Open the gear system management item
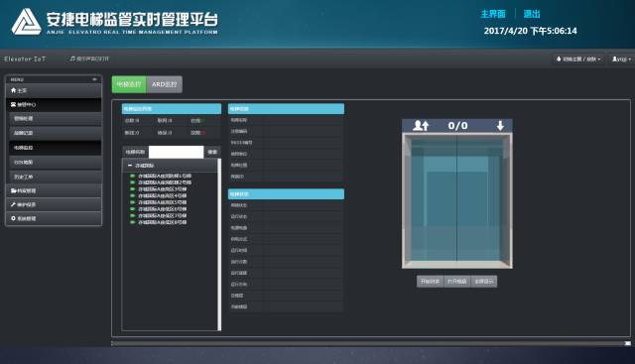This screenshot has height=364, width=635. coord(13,218)
